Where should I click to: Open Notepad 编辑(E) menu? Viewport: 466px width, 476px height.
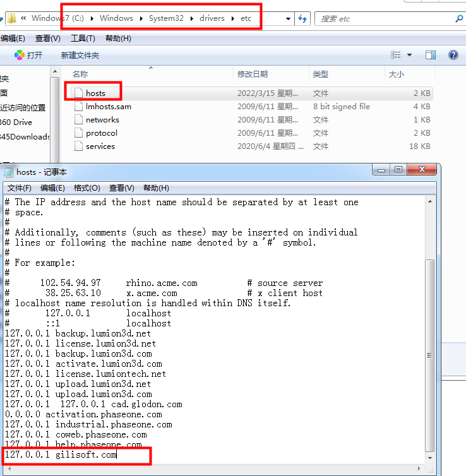pos(52,188)
